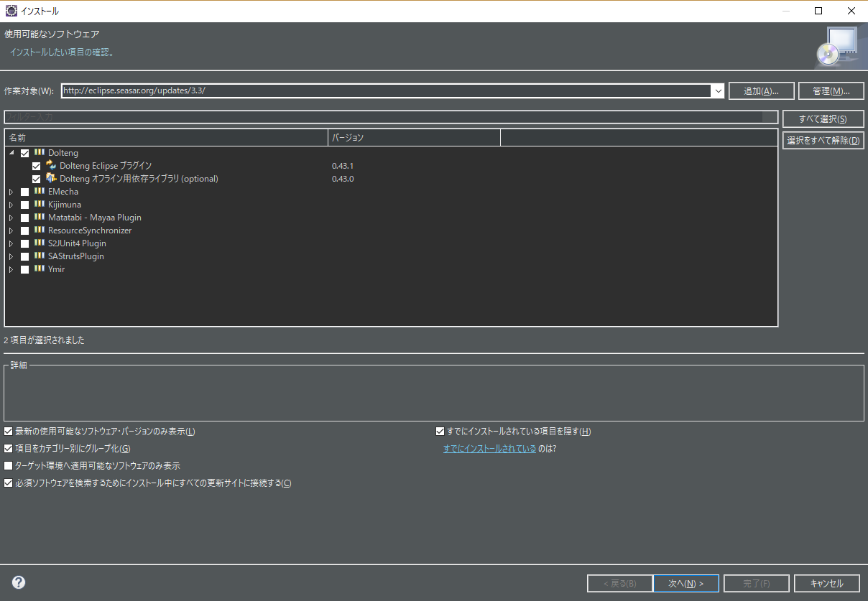Open the help question mark icon
Screen dimensions: 868x601
pos(19,582)
